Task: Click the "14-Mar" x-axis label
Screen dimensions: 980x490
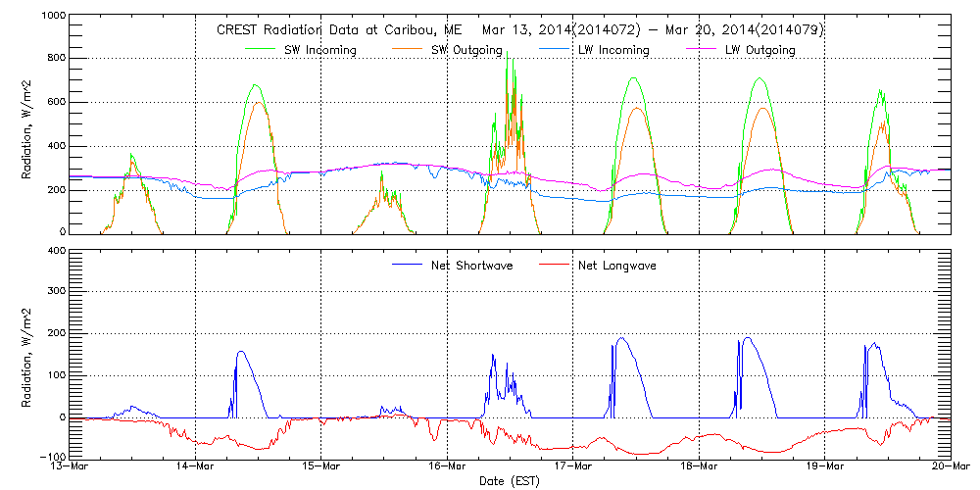Action: 196,465
